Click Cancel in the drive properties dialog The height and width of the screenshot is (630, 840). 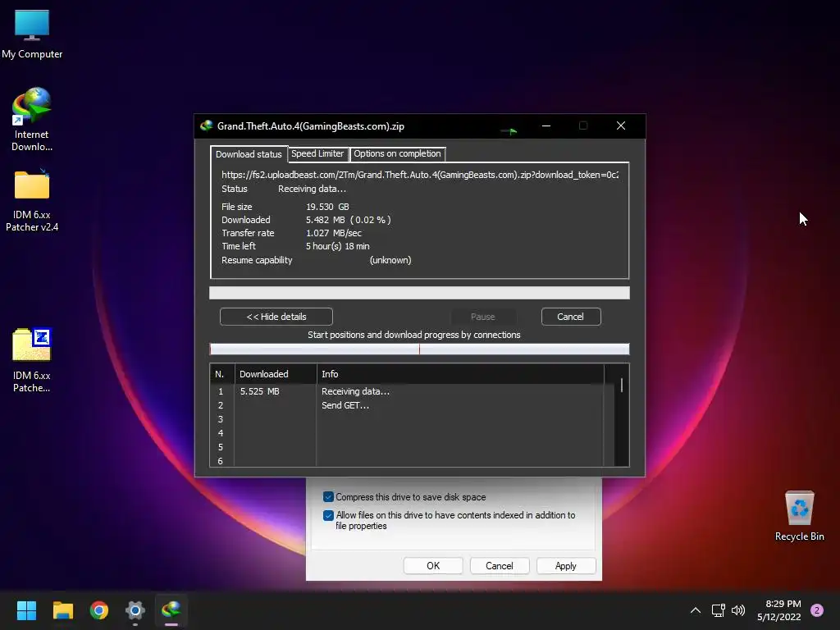point(500,566)
